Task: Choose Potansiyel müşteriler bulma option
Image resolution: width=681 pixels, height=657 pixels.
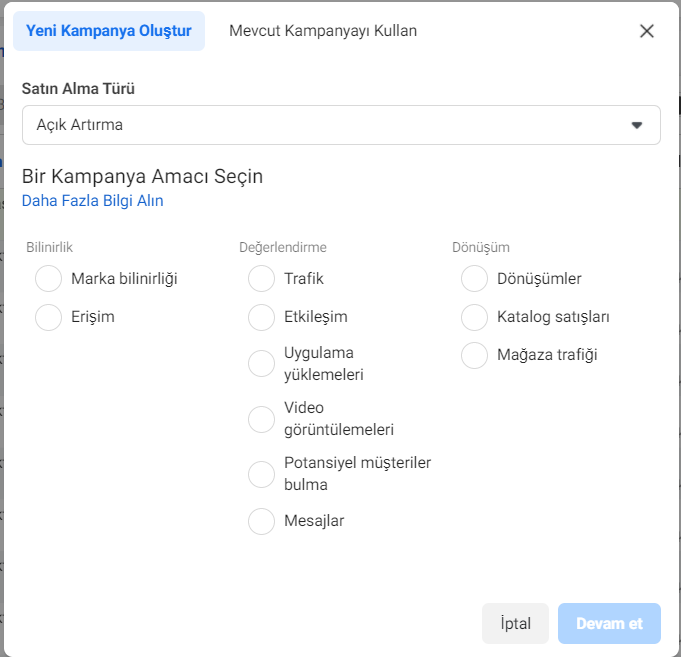Action: coord(262,474)
